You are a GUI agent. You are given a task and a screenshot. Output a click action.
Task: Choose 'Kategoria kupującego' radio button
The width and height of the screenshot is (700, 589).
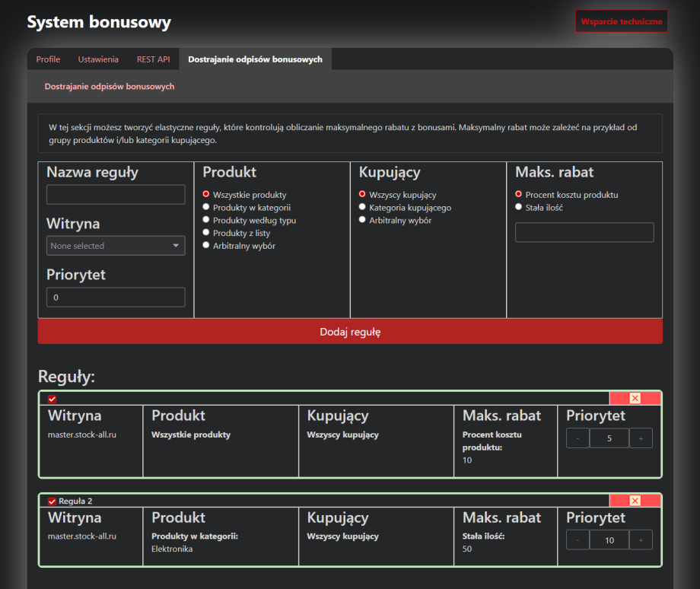click(x=363, y=207)
